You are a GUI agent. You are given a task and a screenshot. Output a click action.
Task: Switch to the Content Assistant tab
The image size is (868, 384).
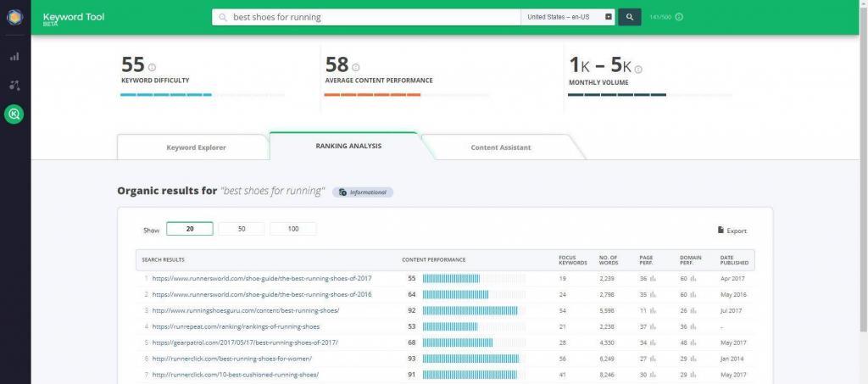point(500,147)
